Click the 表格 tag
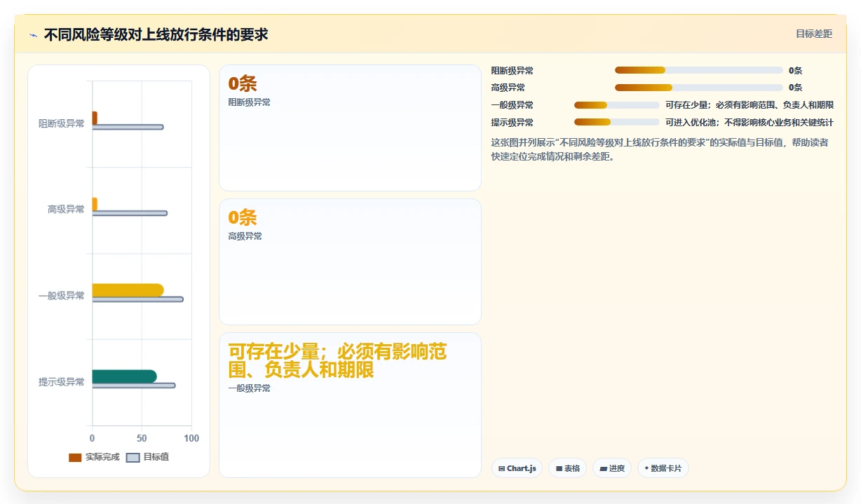Image resolution: width=861 pixels, height=504 pixels. (x=568, y=468)
